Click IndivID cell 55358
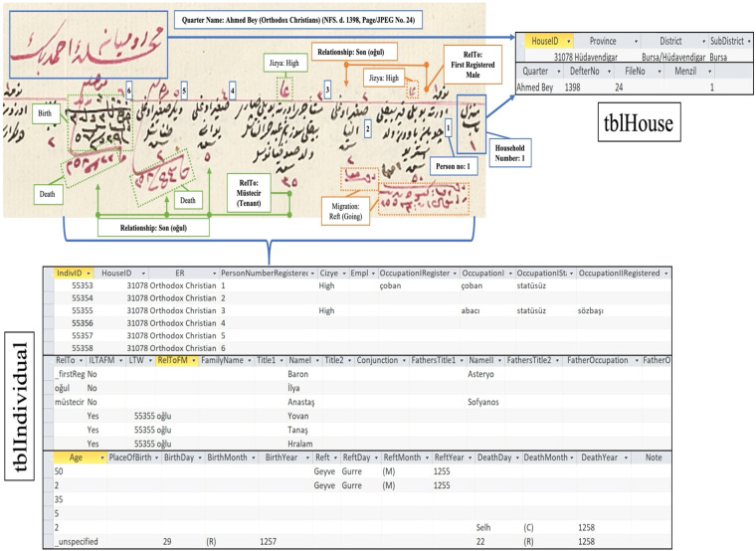Image resolution: width=756 pixels, height=551 pixels. tap(82, 348)
